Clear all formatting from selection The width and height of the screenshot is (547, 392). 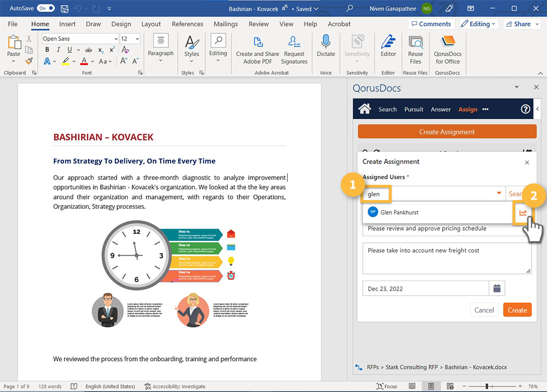pyautogui.click(x=125, y=50)
